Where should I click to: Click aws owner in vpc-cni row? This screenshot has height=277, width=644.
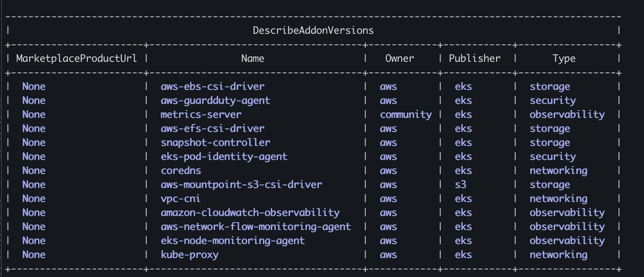click(388, 199)
